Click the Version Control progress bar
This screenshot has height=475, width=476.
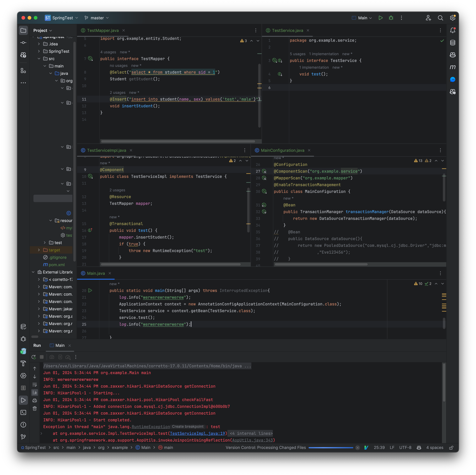(331, 448)
